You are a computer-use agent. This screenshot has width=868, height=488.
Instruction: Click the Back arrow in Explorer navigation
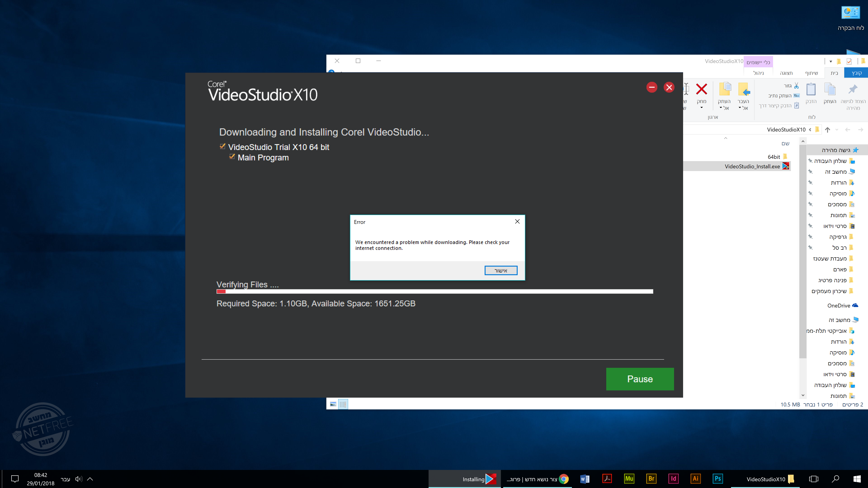click(848, 130)
